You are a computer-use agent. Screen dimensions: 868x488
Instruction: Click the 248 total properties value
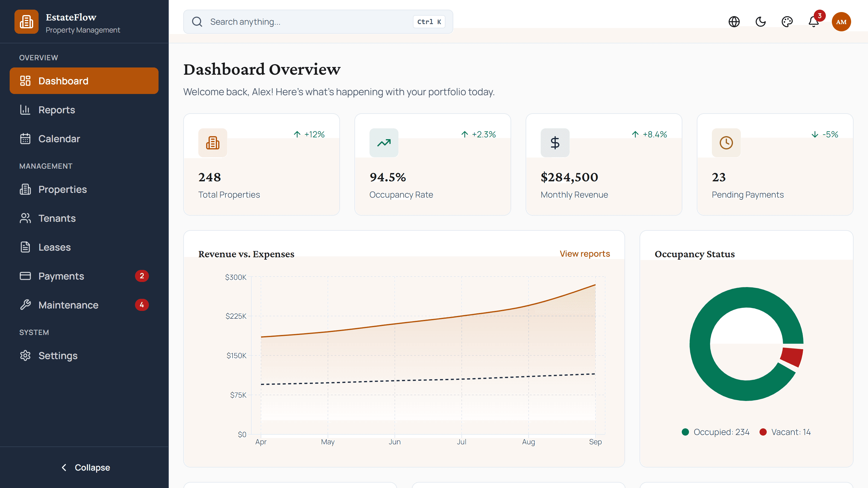pyautogui.click(x=209, y=177)
